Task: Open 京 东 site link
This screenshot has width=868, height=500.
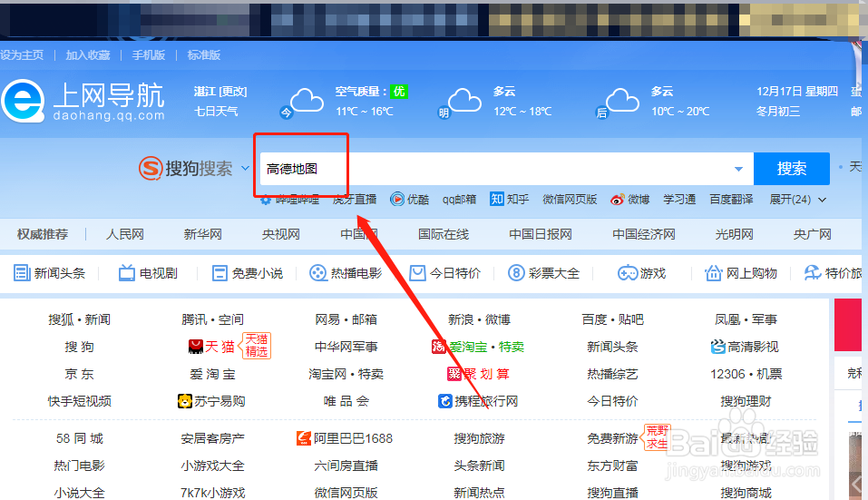Action: (79, 374)
